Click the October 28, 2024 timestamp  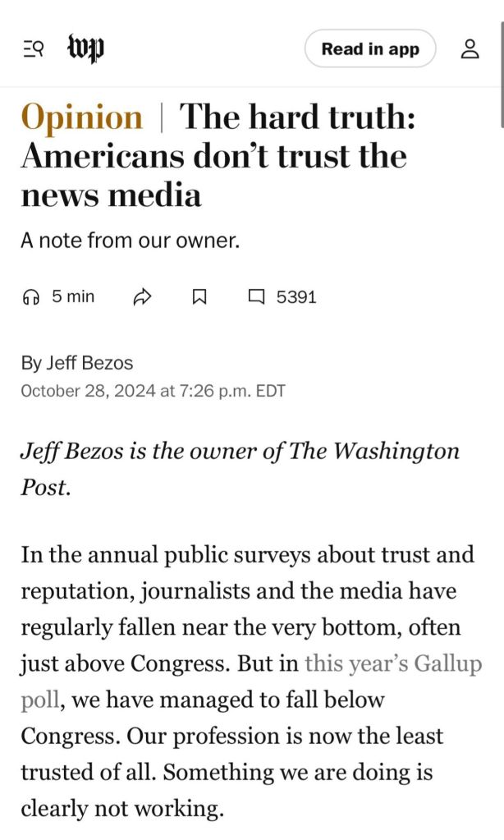tap(153, 391)
